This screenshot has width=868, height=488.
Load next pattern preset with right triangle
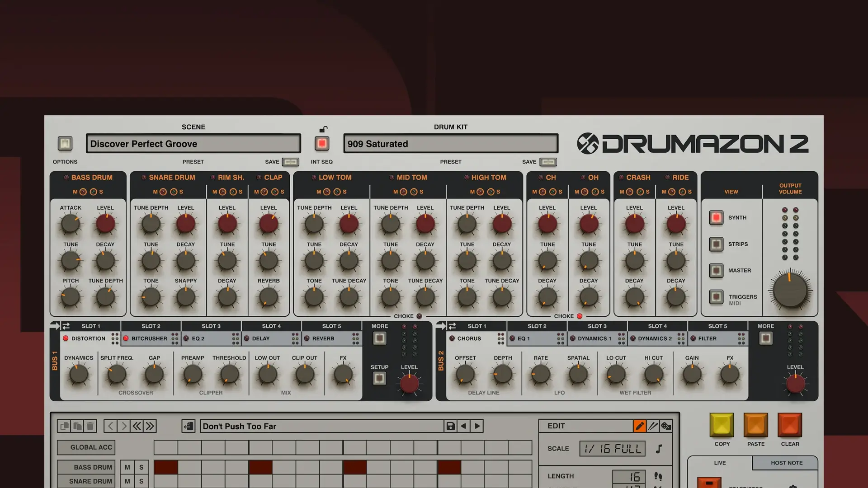477,426
